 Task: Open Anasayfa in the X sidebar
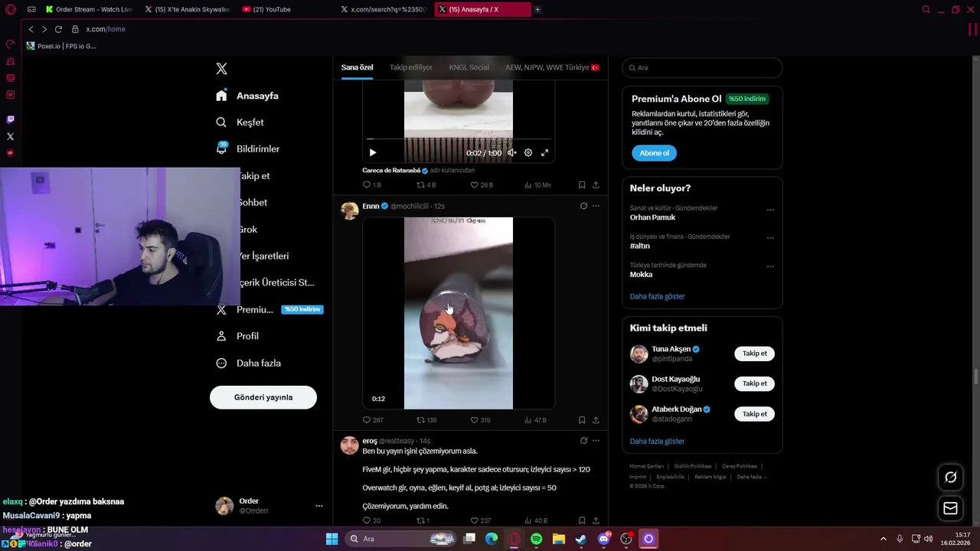click(247, 96)
